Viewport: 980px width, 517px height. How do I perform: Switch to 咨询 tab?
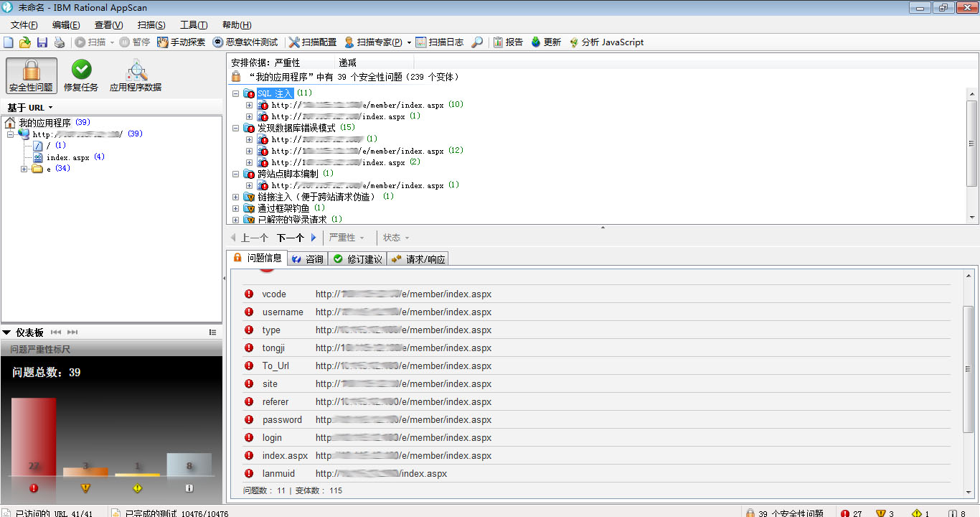pos(308,258)
